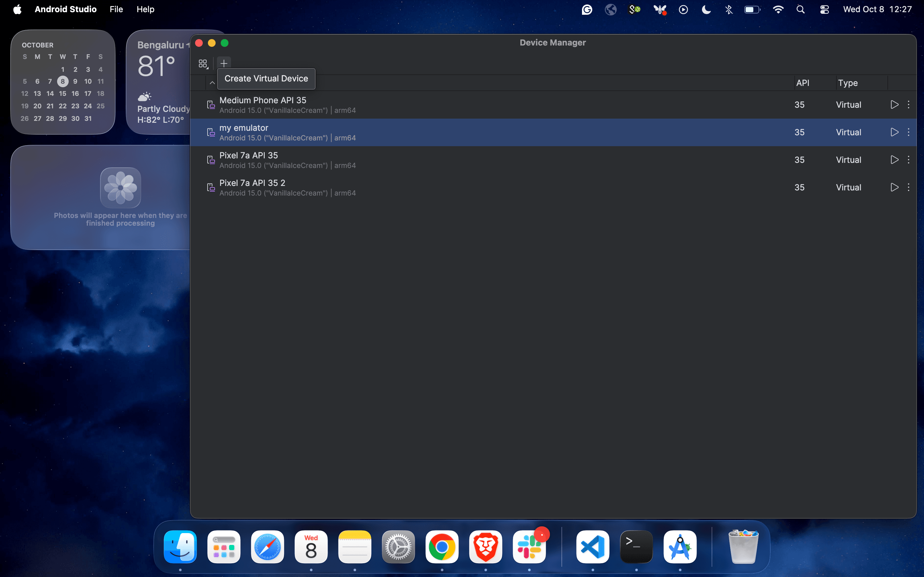This screenshot has height=577, width=924.
Task: Open Terminal from the dock
Action: coord(636,547)
